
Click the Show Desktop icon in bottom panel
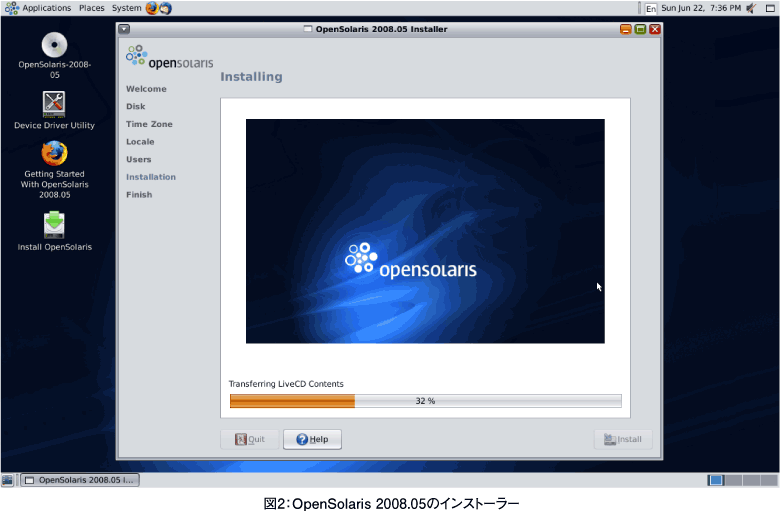click(7, 480)
